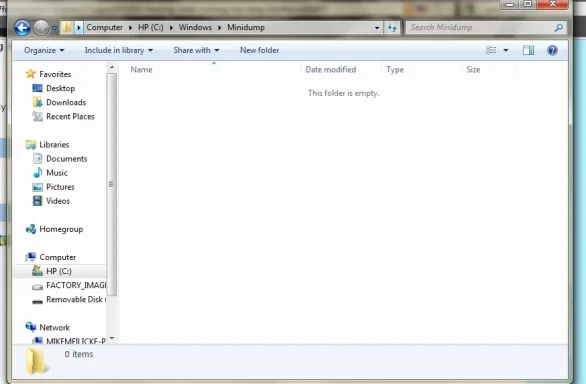586x384 pixels.
Task: Open the Videos library
Action: [58, 201]
